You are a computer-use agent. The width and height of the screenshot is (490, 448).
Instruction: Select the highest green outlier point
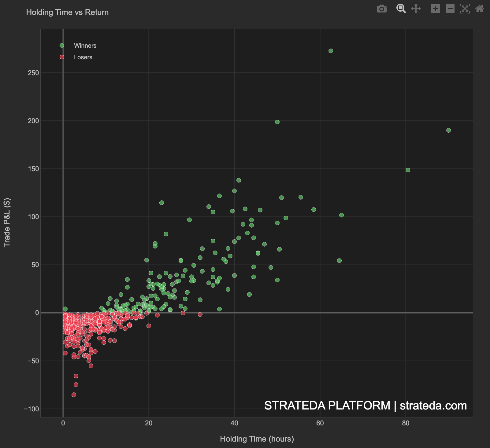click(x=331, y=51)
